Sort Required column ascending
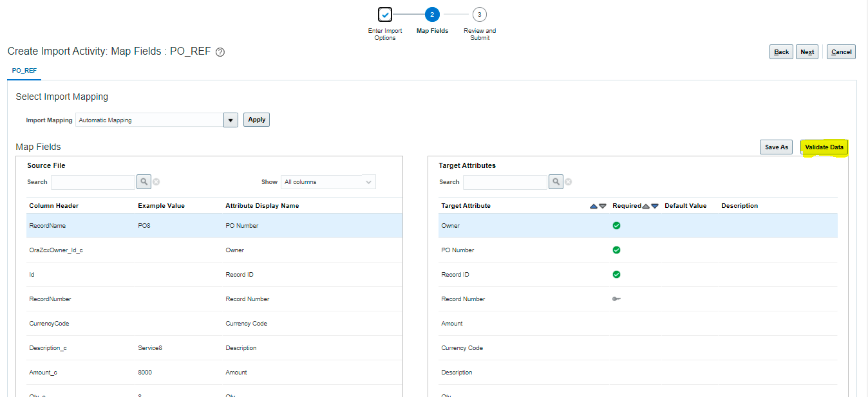 point(646,206)
